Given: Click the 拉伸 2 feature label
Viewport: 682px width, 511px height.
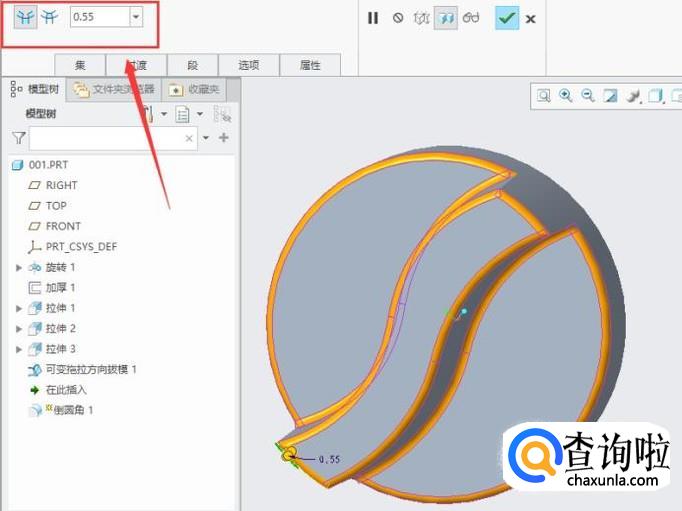Looking at the screenshot, I should [60, 329].
